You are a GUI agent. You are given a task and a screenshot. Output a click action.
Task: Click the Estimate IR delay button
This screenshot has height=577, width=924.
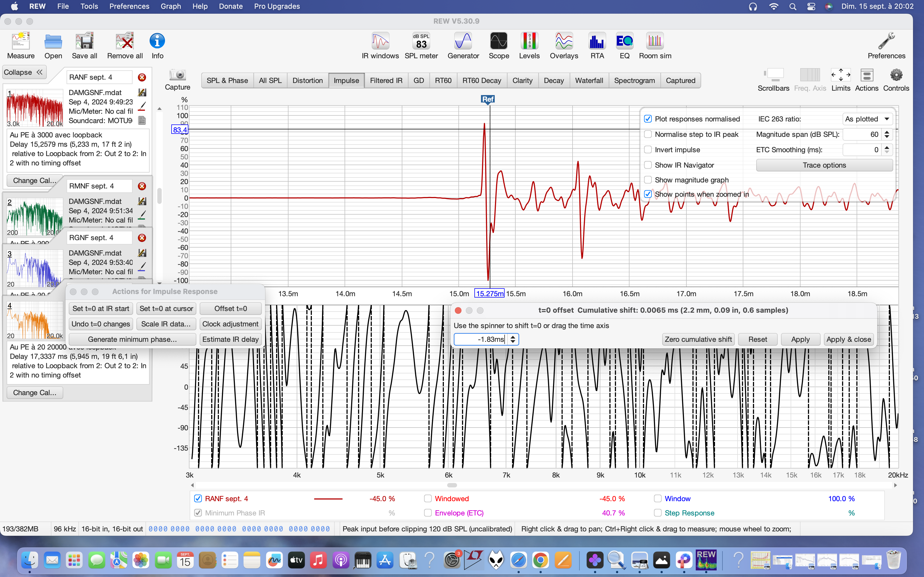click(230, 339)
